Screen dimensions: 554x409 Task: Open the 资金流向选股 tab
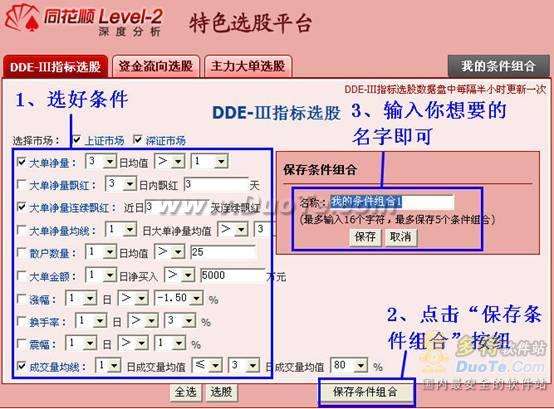(x=156, y=66)
